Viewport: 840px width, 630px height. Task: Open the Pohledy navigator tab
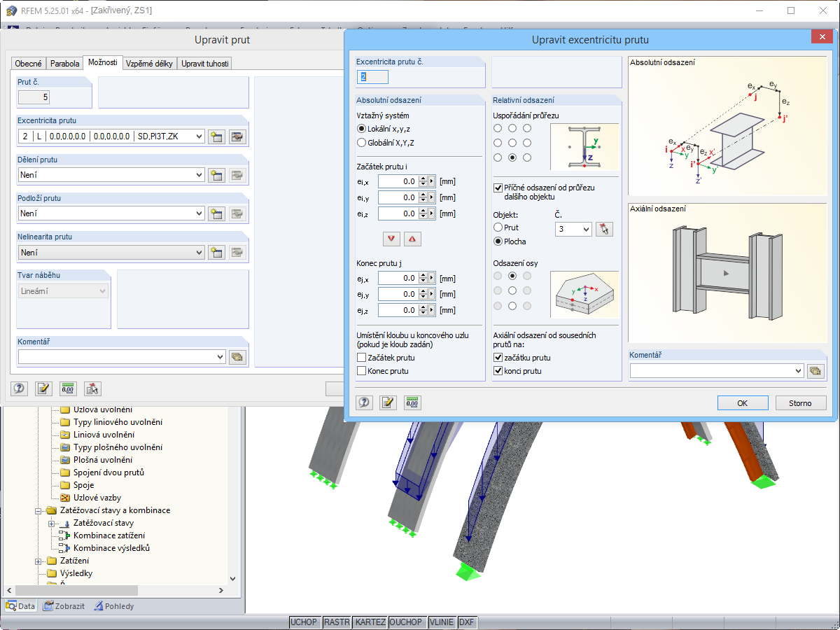click(114, 606)
